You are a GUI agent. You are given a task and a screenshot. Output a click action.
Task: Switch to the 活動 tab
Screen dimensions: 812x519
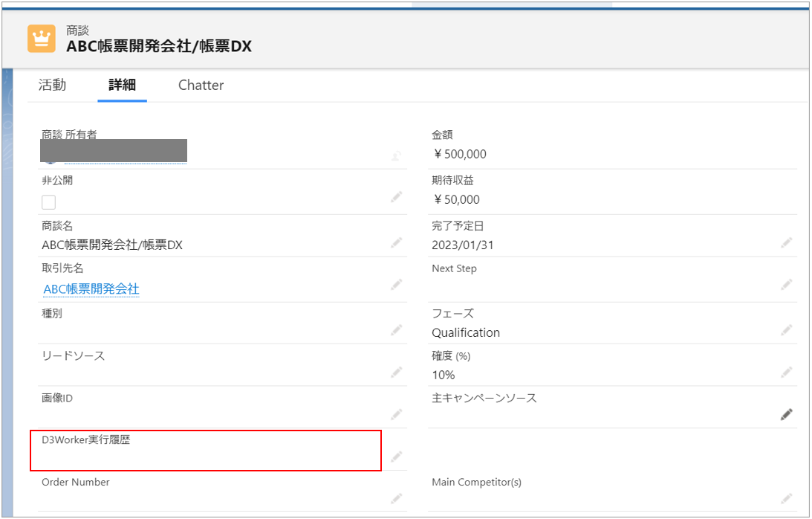click(52, 86)
